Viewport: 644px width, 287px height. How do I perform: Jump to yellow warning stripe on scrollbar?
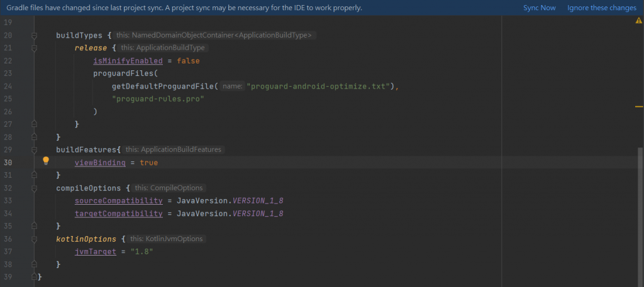[639, 107]
